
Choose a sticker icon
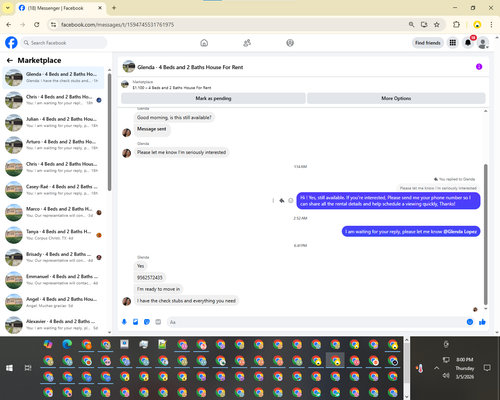[x=147, y=322]
